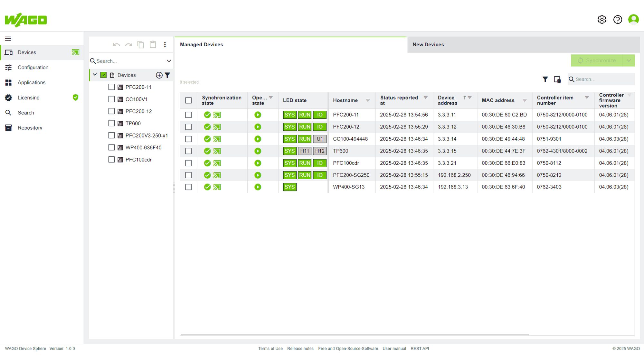Toggle the select-all checkbox in table header
This screenshot has height=362, width=644.
(188, 100)
